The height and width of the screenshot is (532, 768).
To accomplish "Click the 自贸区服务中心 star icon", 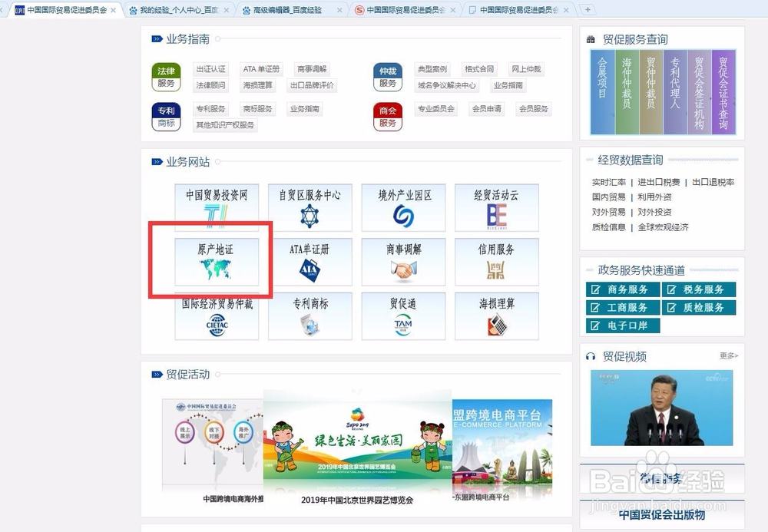I will [x=310, y=207].
